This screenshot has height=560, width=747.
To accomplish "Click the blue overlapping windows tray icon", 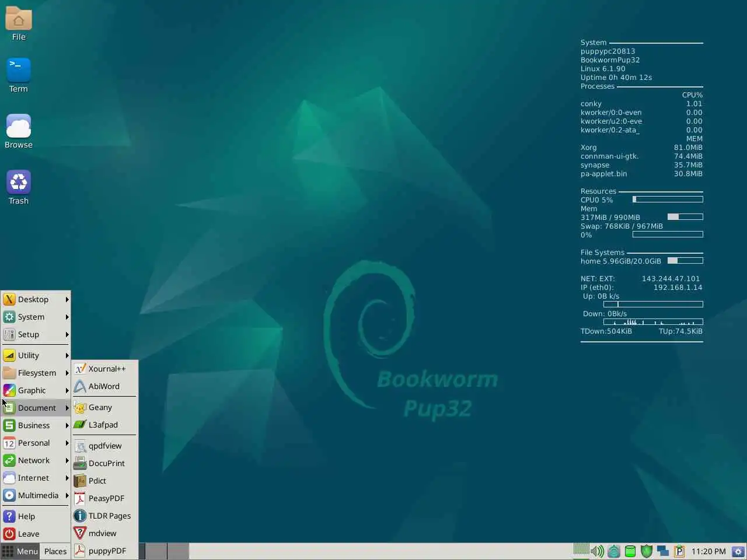I will pos(663,551).
